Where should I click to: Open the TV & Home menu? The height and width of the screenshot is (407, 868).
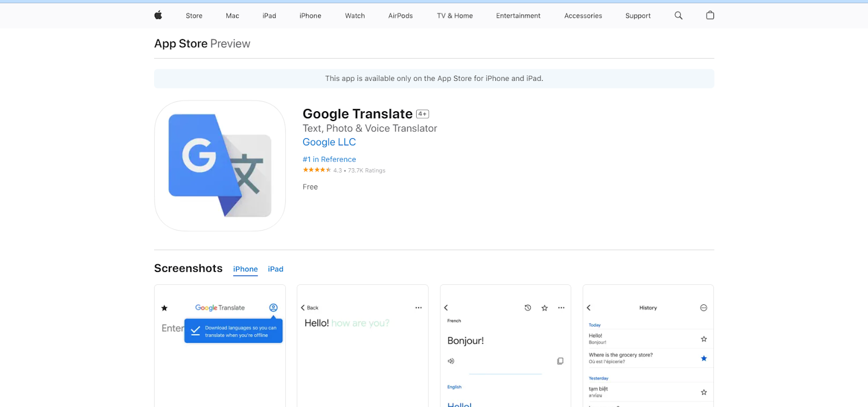click(455, 16)
